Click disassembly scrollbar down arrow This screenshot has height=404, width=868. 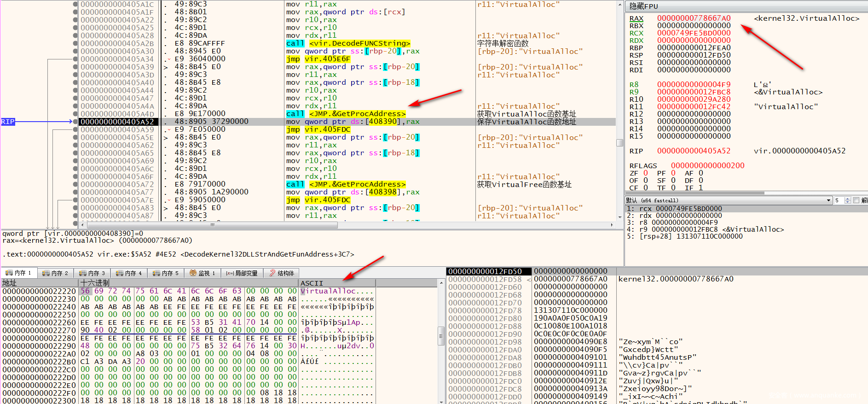(619, 217)
